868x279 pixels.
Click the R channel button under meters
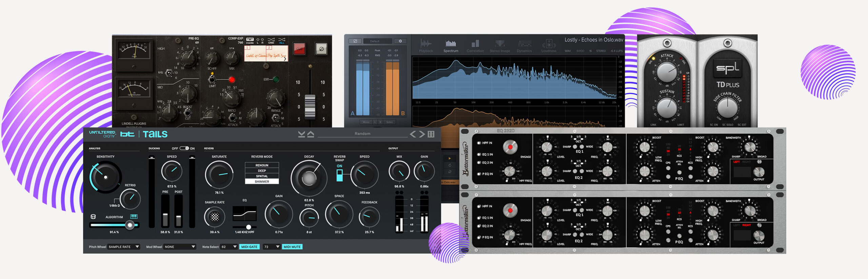[380, 122]
